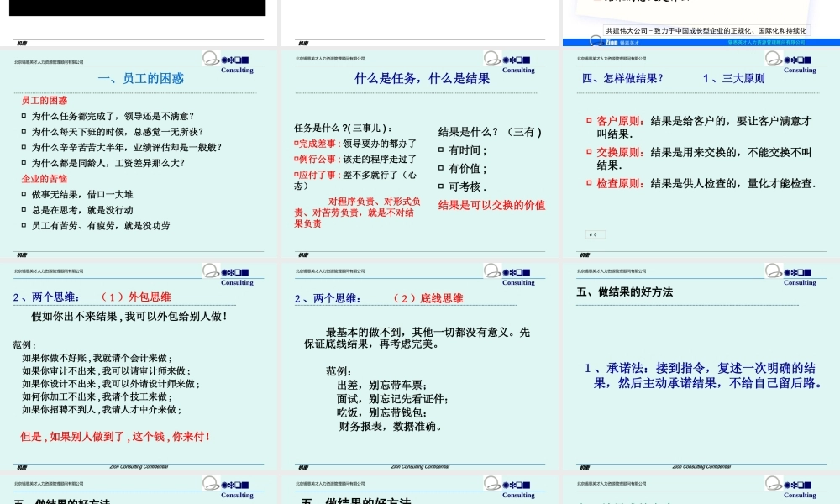840x504 pixels.
Task: Select the example 如果你招聘不到人,我请人才中介来做
Action: click(x=102, y=409)
